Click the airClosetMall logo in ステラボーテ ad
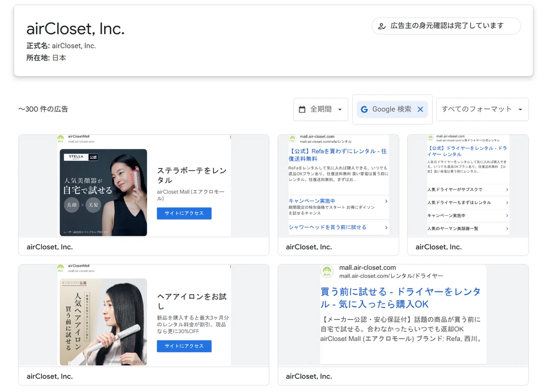The width and height of the screenshot is (552, 392). [x=60, y=138]
